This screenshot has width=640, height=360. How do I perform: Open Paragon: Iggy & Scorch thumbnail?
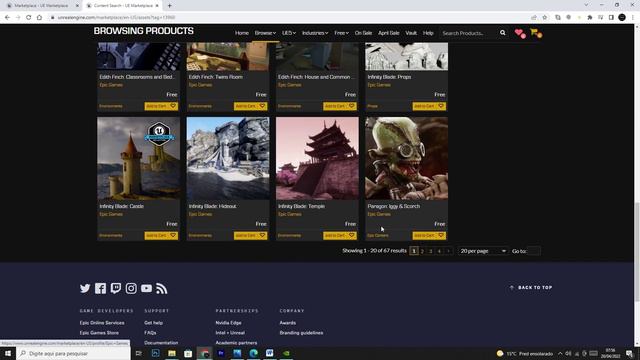click(x=407, y=158)
